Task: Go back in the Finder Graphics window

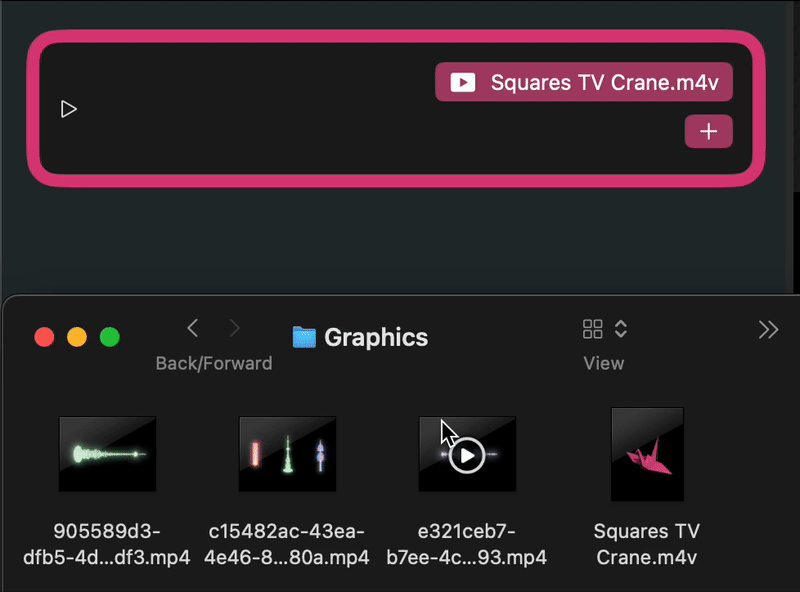Action: [x=193, y=328]
